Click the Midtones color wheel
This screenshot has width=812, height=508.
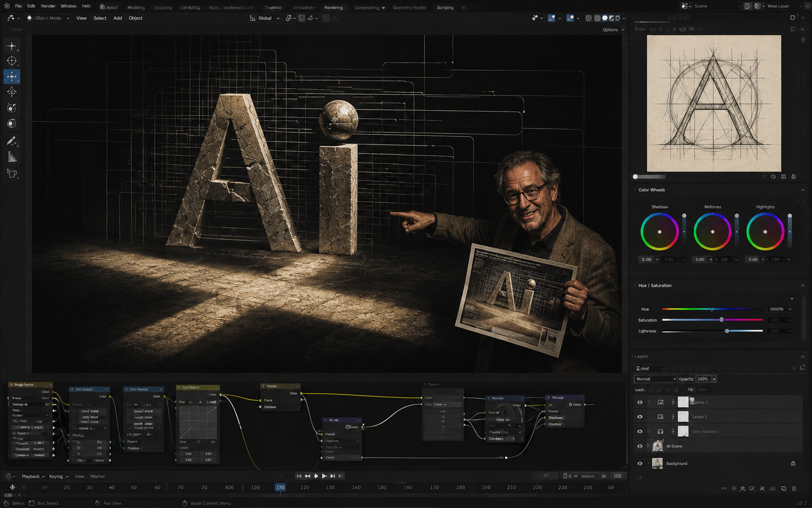[712, 231]
